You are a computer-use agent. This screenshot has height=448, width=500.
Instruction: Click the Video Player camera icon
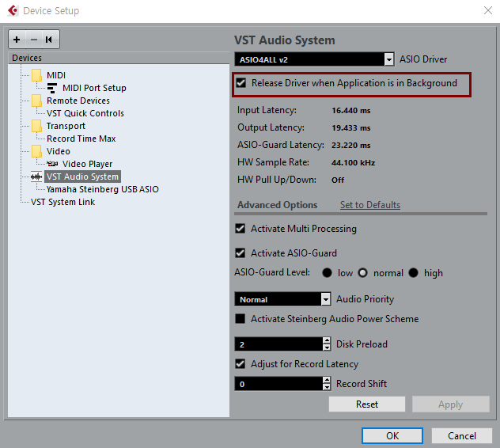[52, 164]
